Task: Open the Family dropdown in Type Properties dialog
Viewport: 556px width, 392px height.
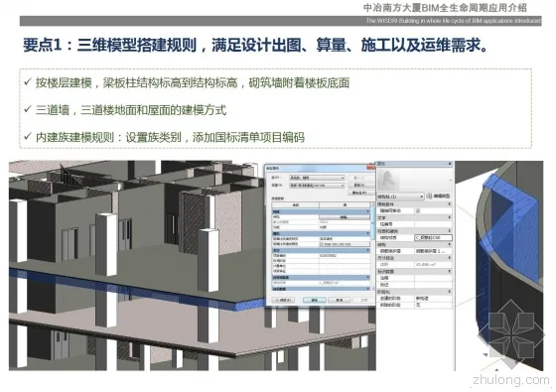Action: (317, 178)
